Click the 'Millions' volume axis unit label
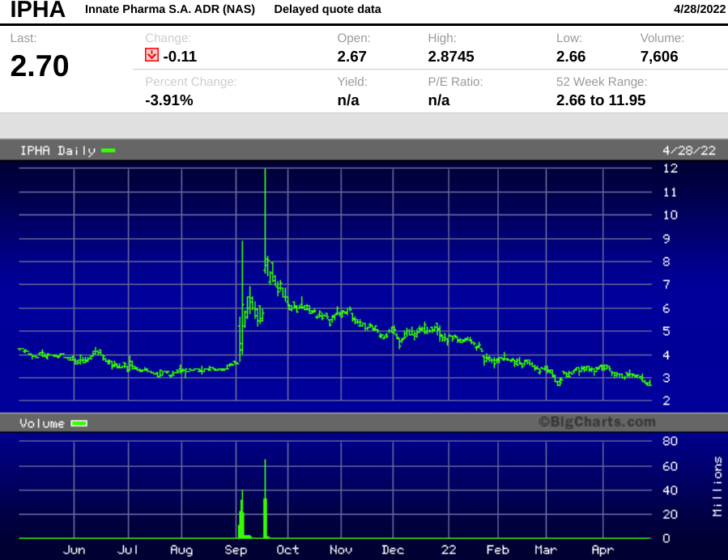The width and height of the screenshot is (728, 560). point(717,486)
